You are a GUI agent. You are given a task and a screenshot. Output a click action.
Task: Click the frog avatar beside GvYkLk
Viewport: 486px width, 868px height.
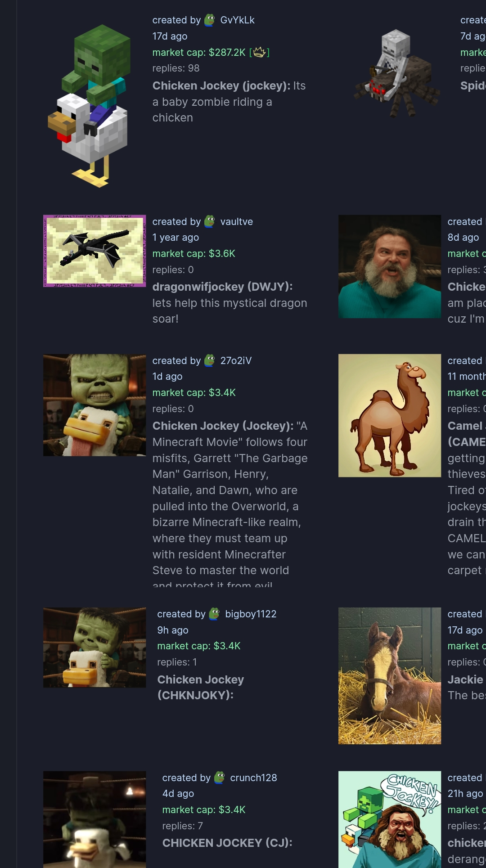tap(210, 20)
